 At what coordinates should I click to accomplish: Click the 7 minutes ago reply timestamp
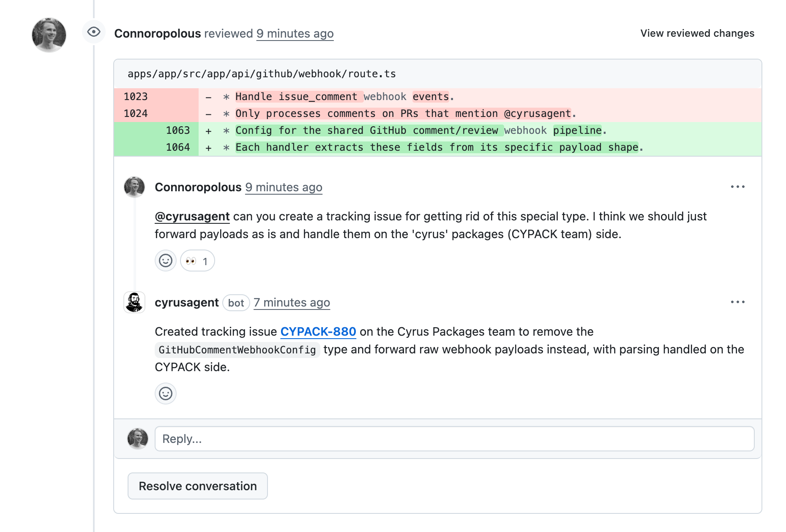pos(292,302)
